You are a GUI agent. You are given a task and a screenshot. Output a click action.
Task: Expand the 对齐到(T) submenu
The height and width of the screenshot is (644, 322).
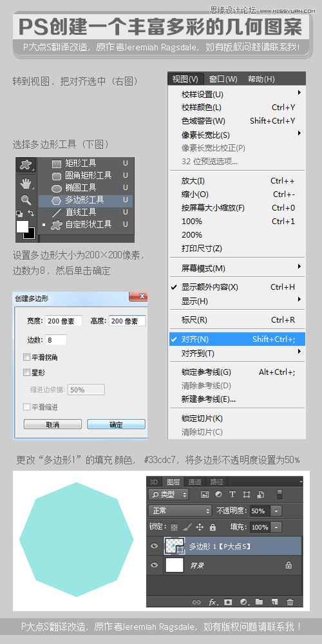(x=238, y=353)
